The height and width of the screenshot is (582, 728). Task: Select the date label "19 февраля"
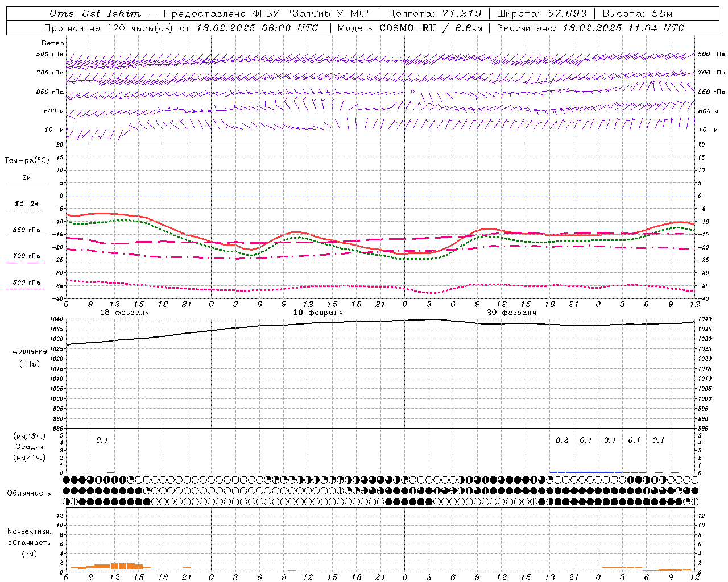(x=318, y=313)
